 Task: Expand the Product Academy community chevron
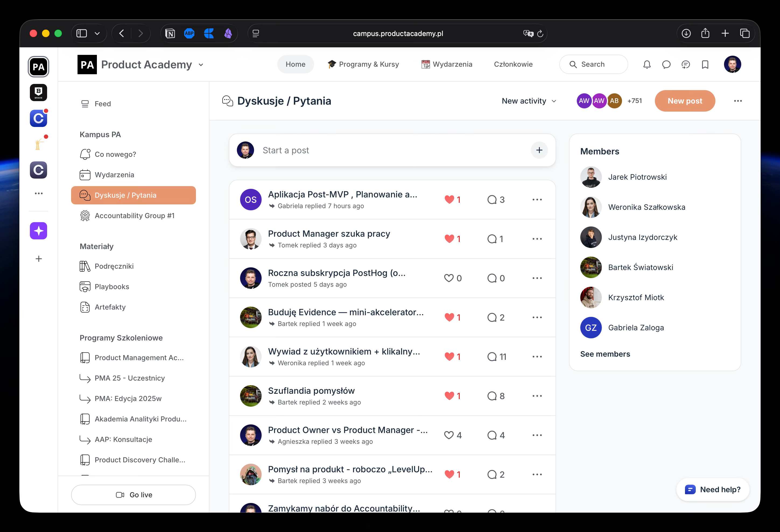pyautogui.click(x=201, y=65)
